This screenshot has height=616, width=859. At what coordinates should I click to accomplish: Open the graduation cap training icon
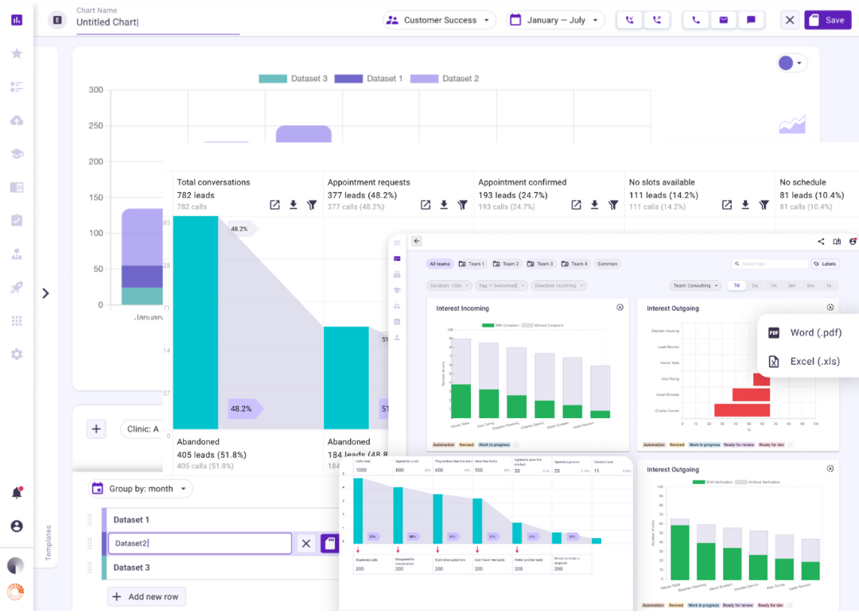17,154
